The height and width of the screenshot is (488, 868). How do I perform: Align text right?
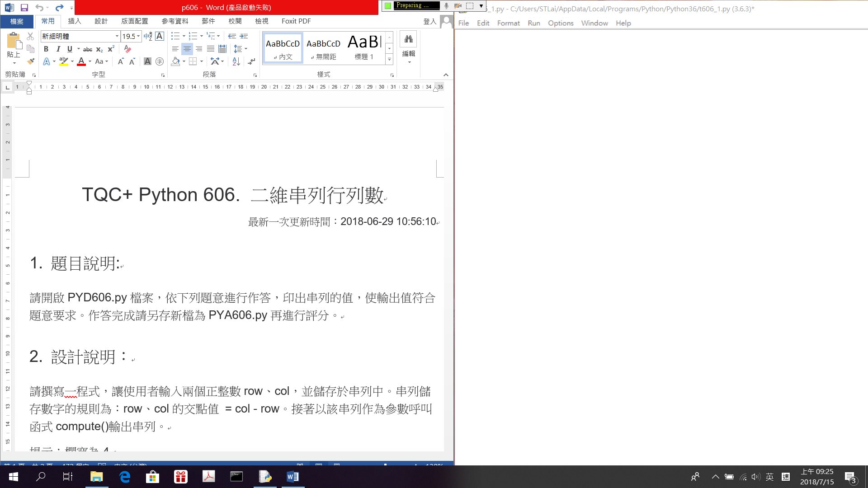198,49
